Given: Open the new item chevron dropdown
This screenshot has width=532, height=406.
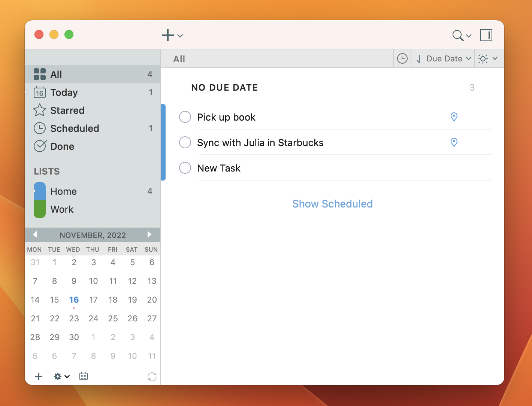Looking at the screenshot, I should [180, 36].
